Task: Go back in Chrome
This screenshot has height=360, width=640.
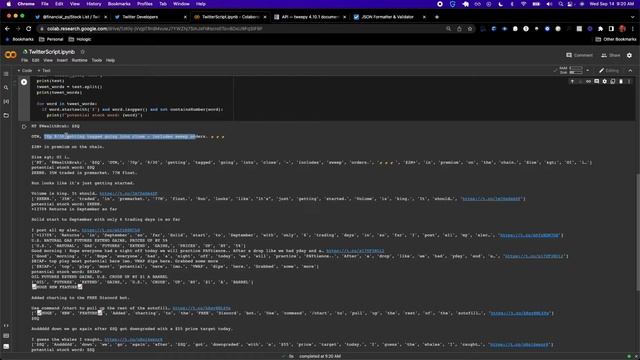Action: [x=7, y=29]
